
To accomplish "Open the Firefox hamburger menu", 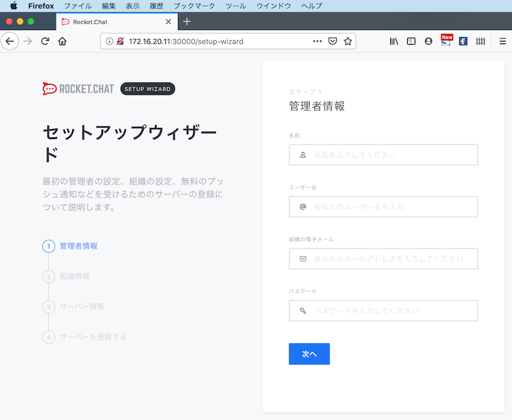I will pos(502,42).
